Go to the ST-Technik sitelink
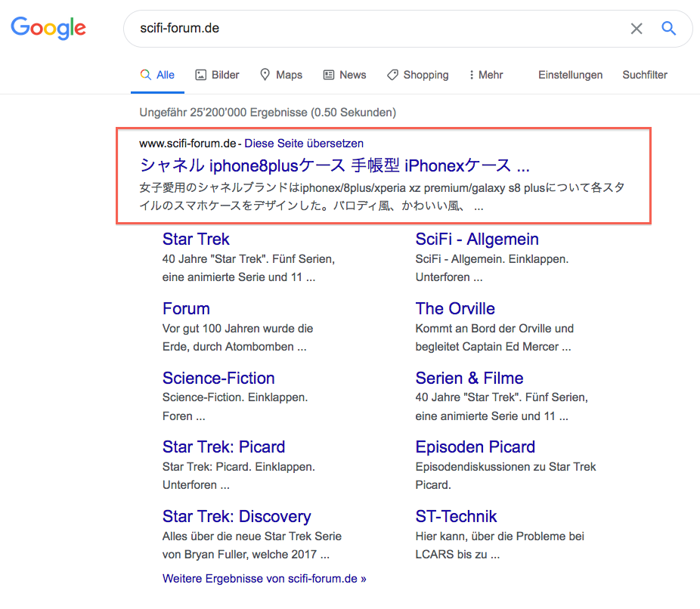This screenshot has height=609, width=700. [x=456, y=517]
